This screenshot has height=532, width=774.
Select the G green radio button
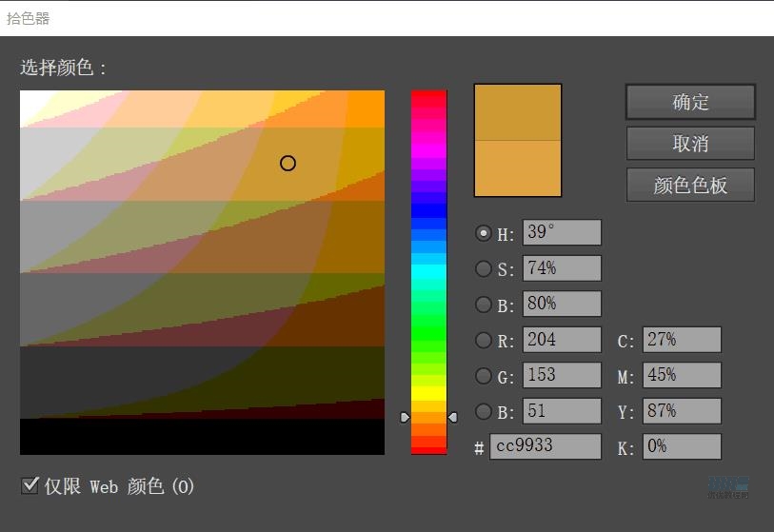484,376
